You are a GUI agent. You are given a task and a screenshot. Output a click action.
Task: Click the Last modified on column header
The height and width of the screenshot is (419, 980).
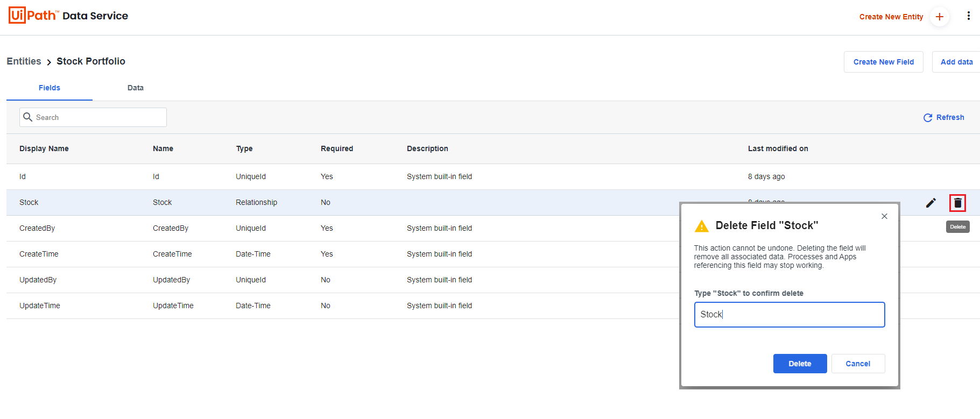click(x=778, y=148)
